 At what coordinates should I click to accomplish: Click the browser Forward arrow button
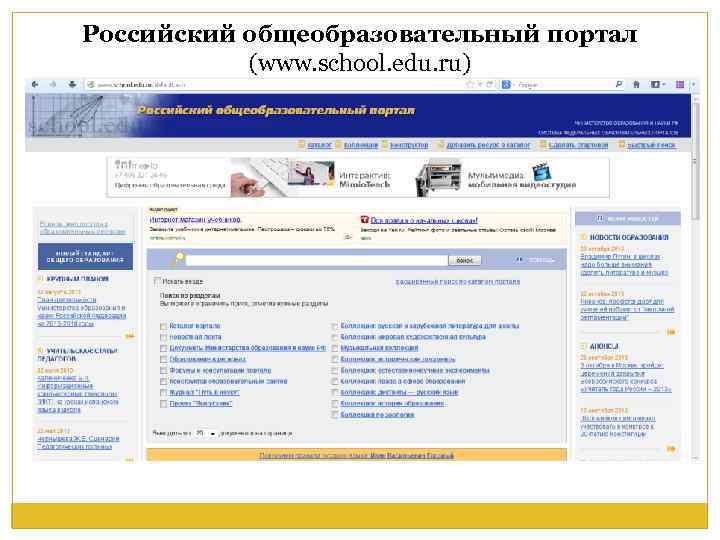[53, 84]
